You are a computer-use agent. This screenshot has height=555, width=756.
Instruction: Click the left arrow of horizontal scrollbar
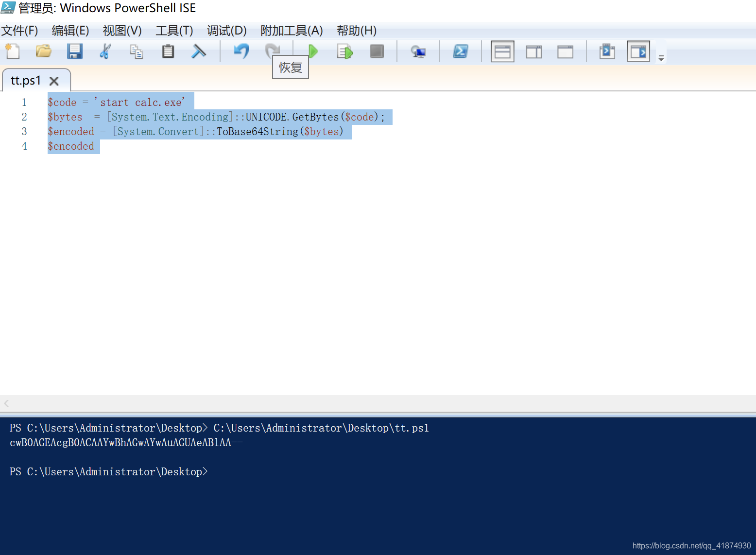pyautogui.click(x=6, y=403)
